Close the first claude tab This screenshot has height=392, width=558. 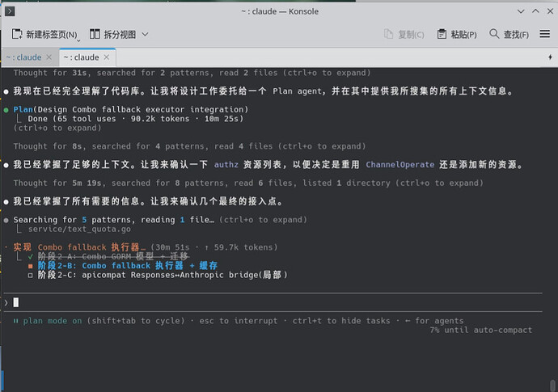(49, 57)
